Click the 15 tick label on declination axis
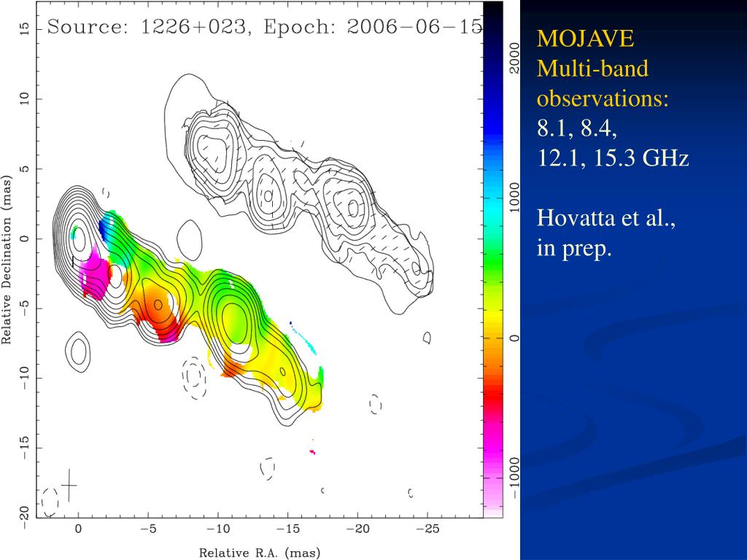The width and height of the screenshot is (747, 560). (26, 28)
